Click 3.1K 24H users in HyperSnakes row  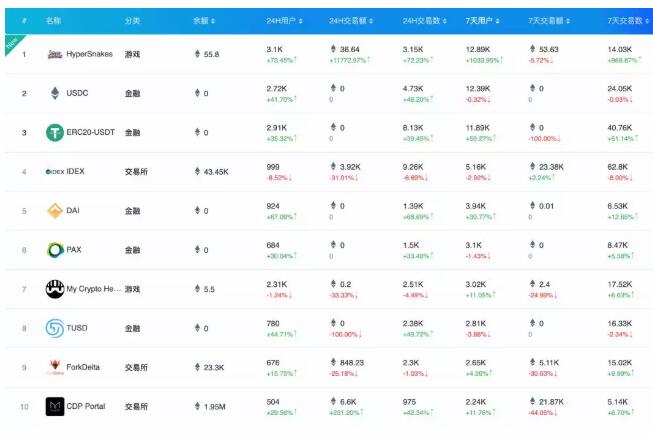point(275,49)
